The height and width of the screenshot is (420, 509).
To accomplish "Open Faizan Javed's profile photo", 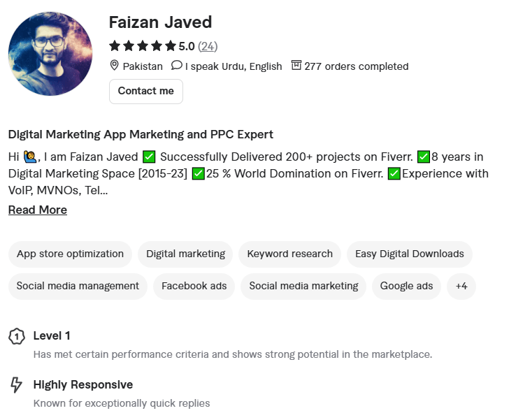I will (50, 53).
